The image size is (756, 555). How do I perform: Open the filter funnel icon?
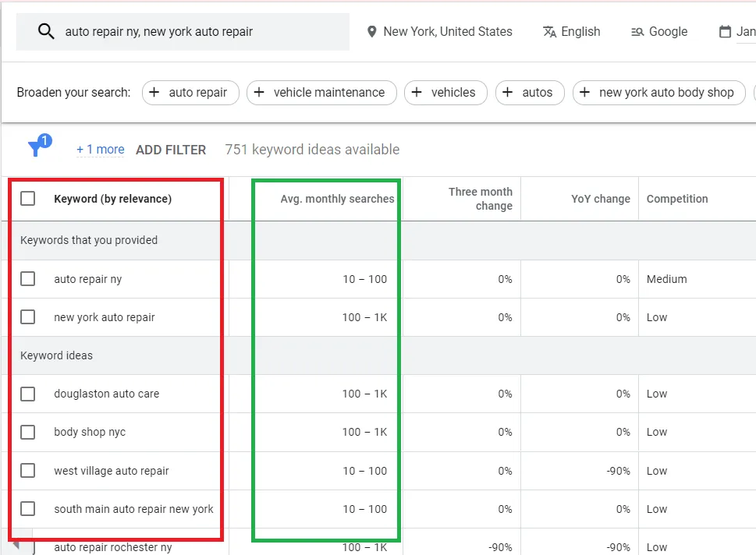click(36, 148)
